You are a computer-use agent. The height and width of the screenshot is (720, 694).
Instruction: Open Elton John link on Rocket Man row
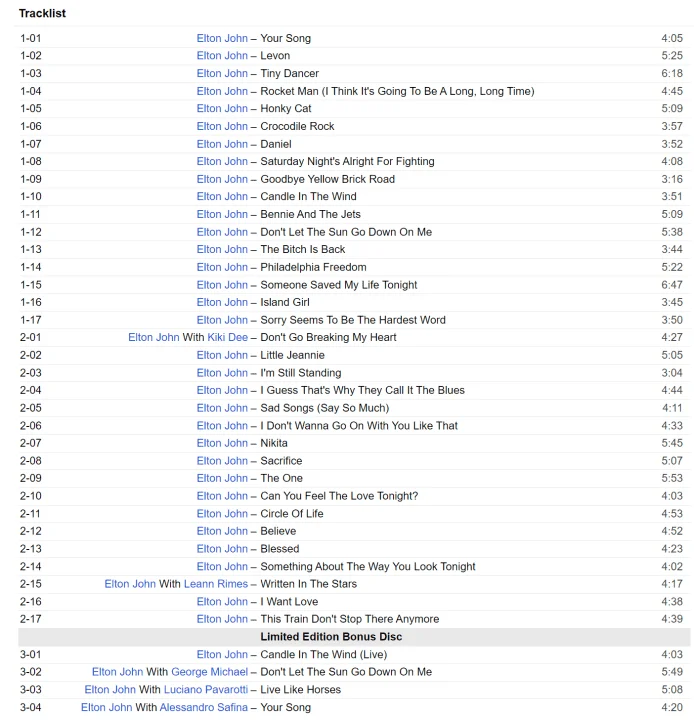click(x=222, y=91)
